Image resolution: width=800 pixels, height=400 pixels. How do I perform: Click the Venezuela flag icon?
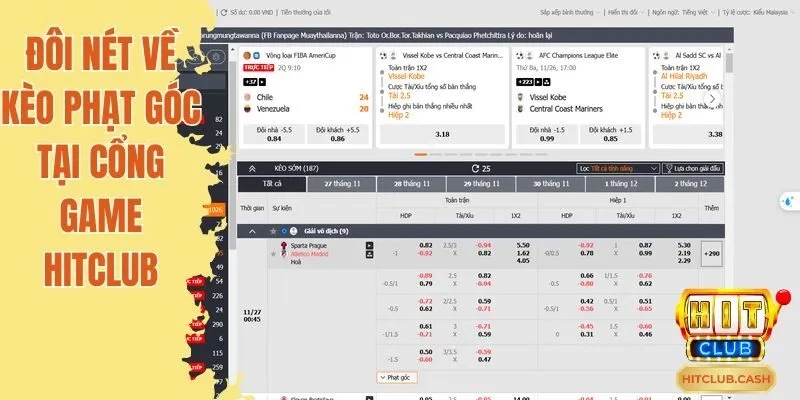click(x=247, y=109)
